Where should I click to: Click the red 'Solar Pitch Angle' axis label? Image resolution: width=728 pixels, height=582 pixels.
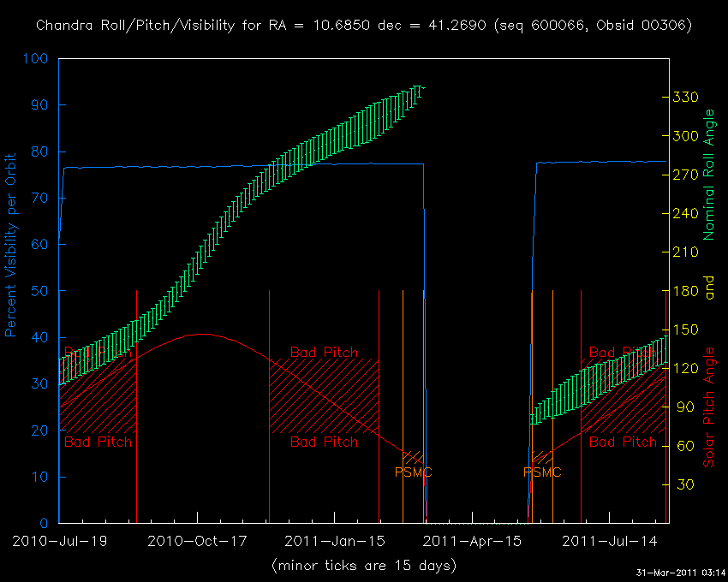[x=708, y=407]
